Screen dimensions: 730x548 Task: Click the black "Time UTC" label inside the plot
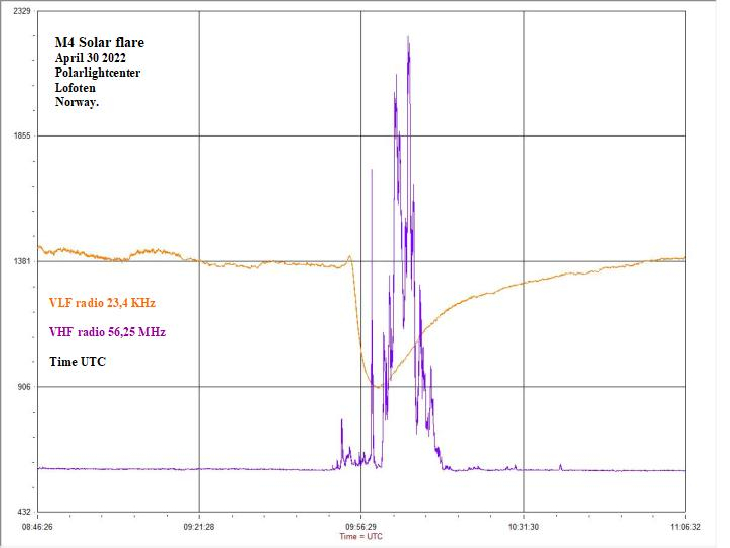77,362
